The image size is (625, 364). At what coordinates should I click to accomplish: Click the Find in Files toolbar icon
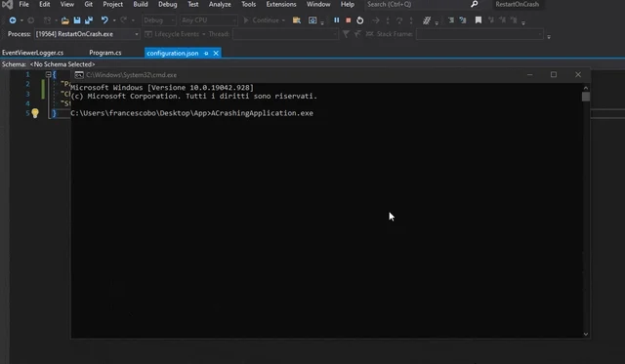pyautogui.click(x=297, y=20)
